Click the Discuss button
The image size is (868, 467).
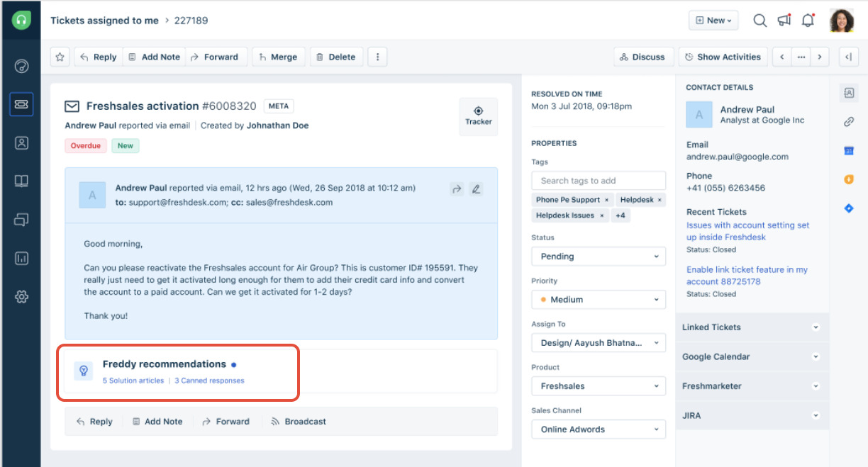click(642, 57)
